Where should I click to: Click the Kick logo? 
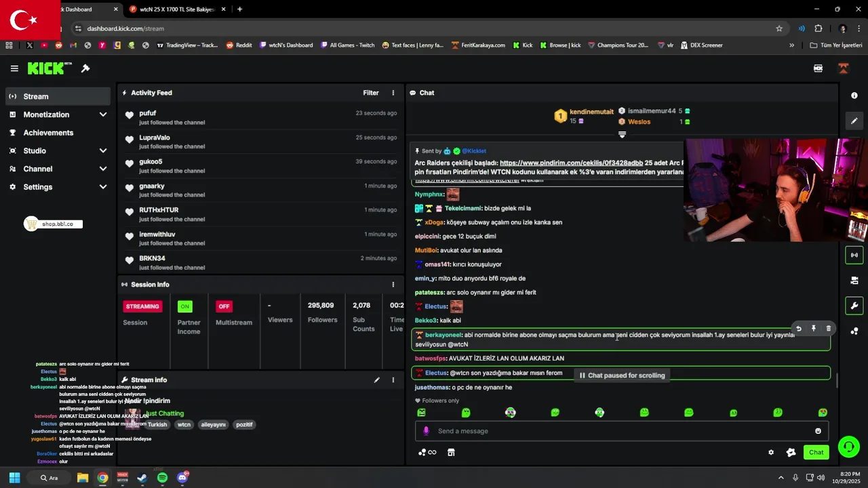click(x=49, y=68)
